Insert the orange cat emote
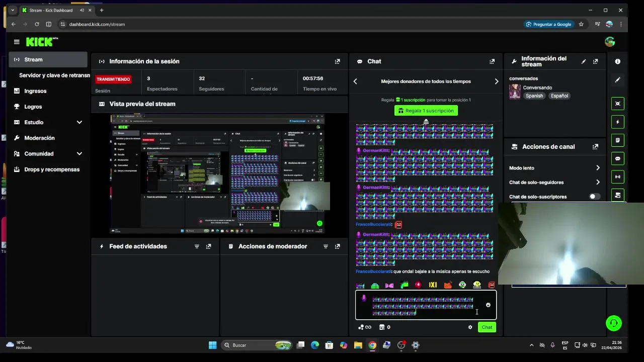 (447, 285)
